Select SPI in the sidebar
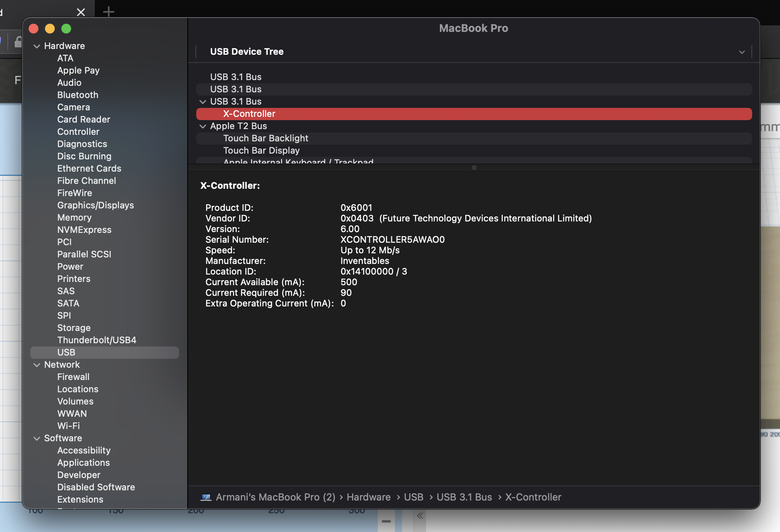Viewport: 780px width, 532px height. 64,316
